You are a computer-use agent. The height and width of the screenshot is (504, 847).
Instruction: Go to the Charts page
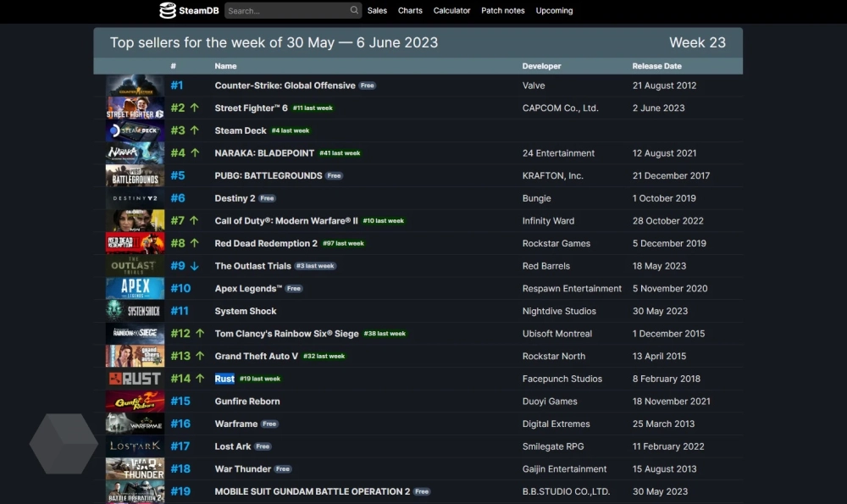click(410, 11)
